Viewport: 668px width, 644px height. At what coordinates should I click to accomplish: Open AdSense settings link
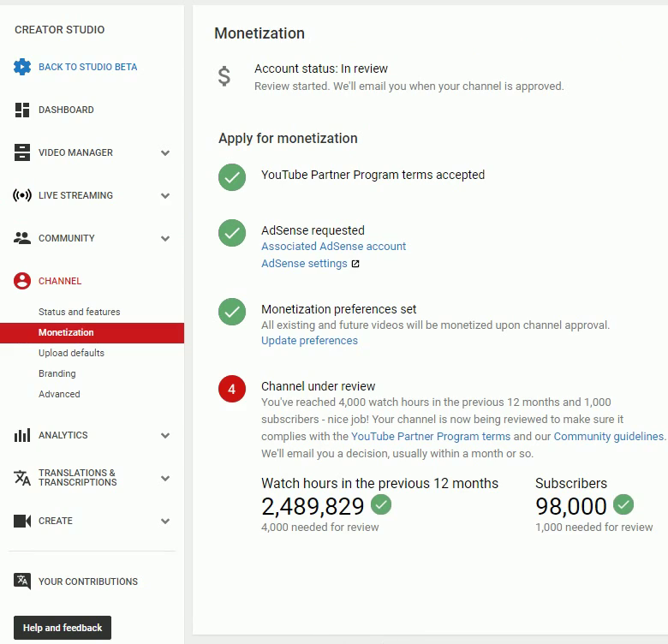(x=304, y=264)
